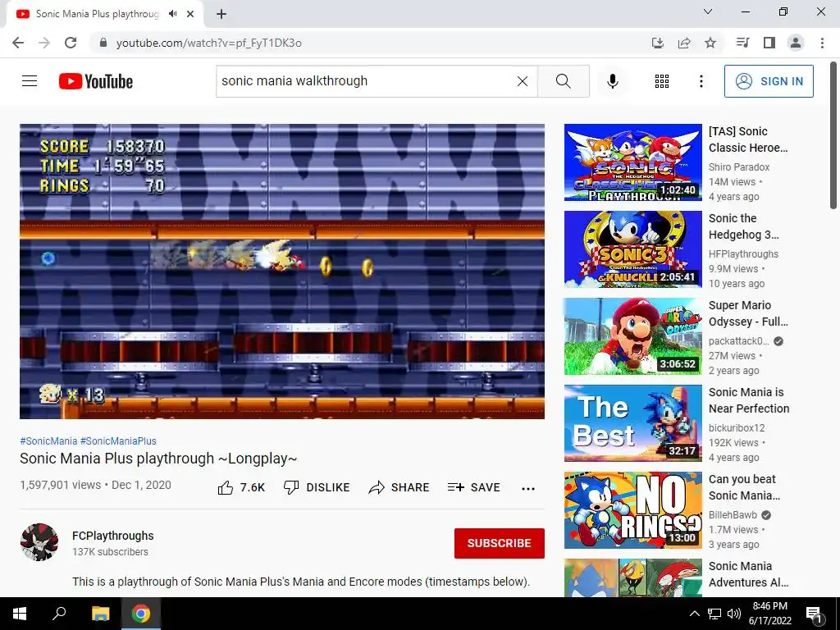The width and height of the screenshot is (840, 630).
Task: Open the bickuribox12 channel name
Action: point(737,428)
